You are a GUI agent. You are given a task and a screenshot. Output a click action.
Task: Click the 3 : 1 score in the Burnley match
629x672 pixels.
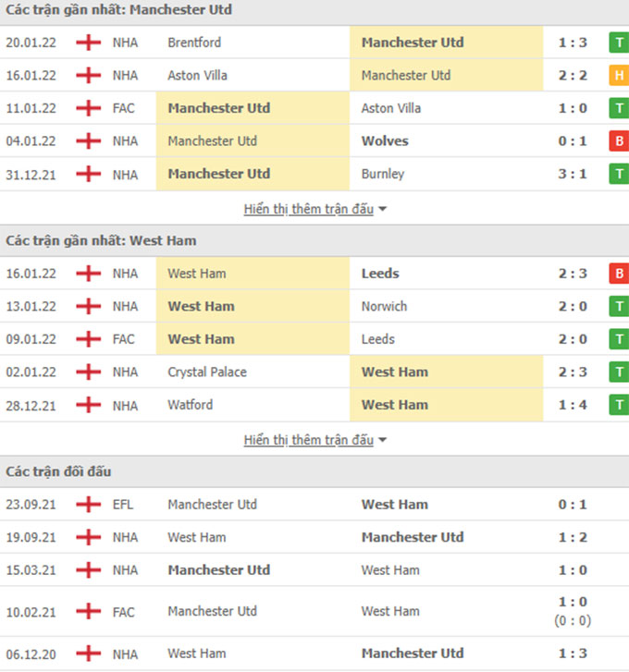tap(573, 174)
